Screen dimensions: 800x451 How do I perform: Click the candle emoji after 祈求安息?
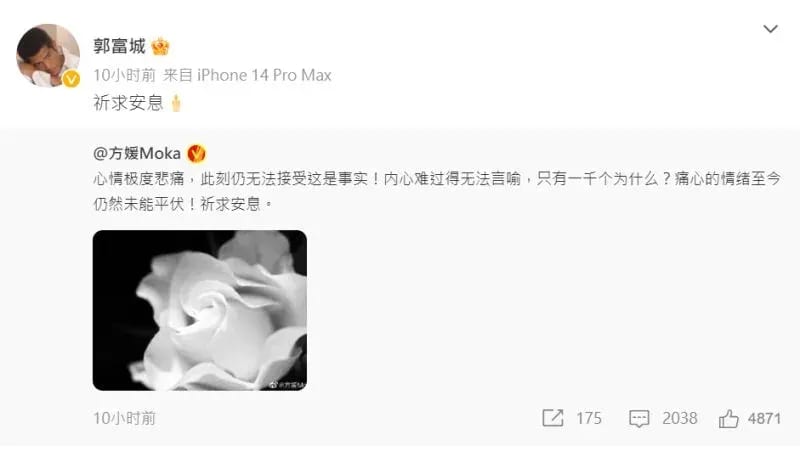(x=176, y=103)
